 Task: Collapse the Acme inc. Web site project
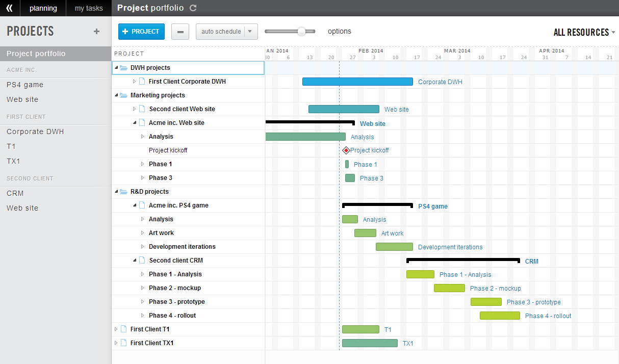coord(135,123)
